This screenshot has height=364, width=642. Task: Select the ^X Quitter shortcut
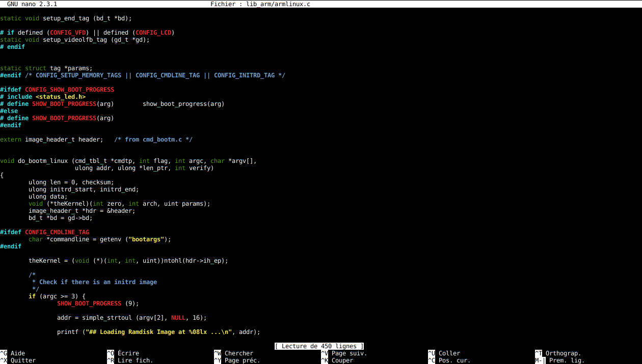(17, 360)
